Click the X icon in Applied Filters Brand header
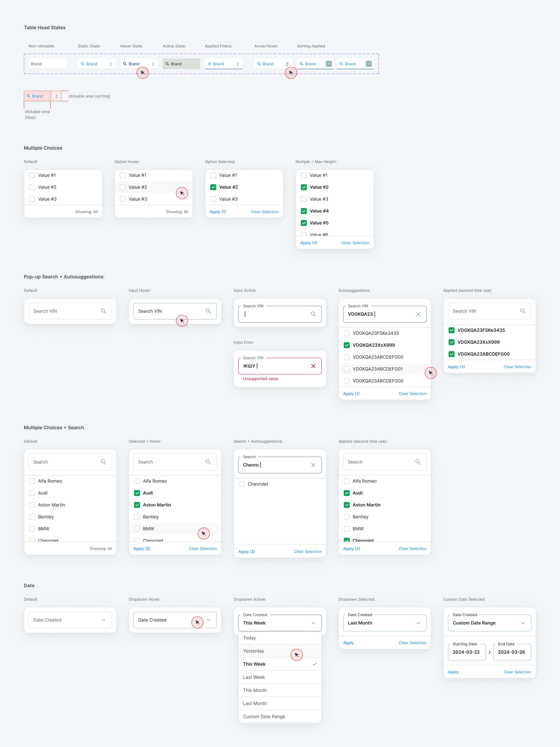 click(x=210, y=64)
